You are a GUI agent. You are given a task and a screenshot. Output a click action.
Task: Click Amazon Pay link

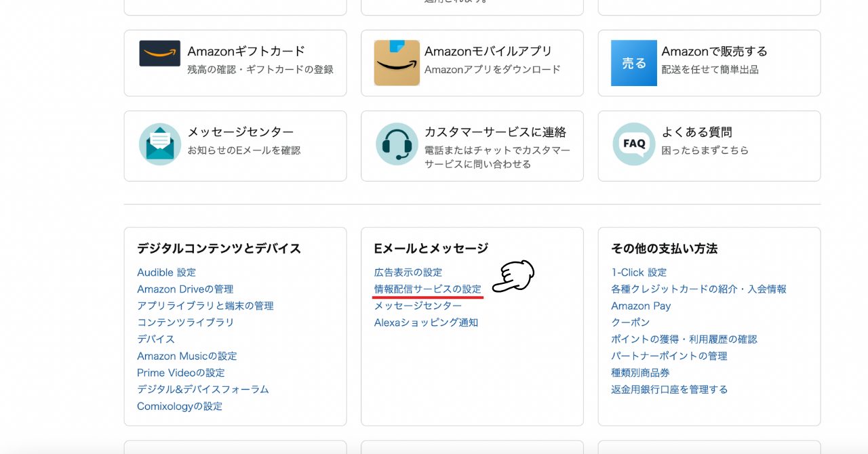pos(642,306)
